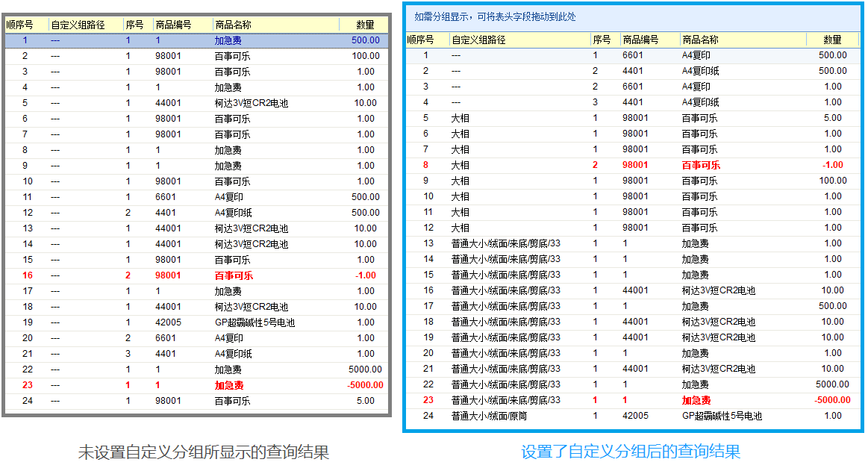Select row 20 A4复印 1.00 in left table
The height and width of the screenshot is (471, 868).
(196, 338)
